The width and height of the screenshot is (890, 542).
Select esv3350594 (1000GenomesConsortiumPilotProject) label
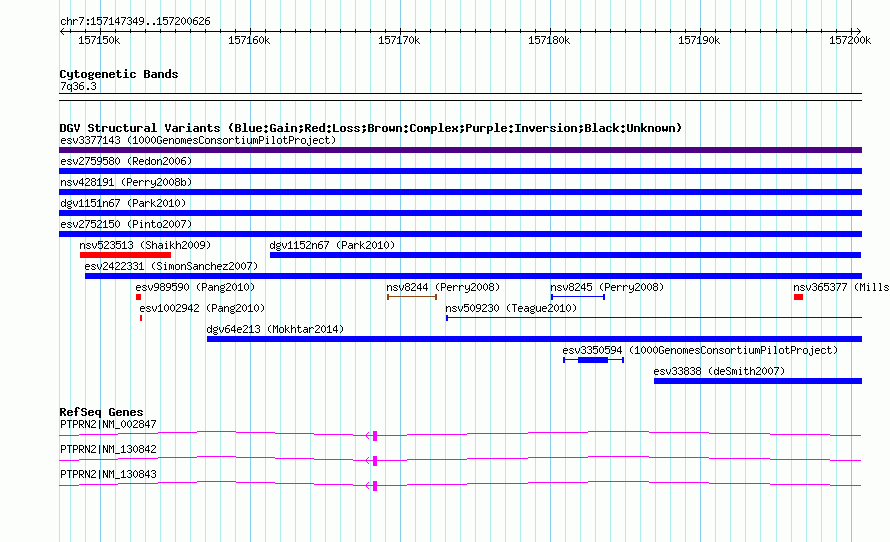point(700,350)
